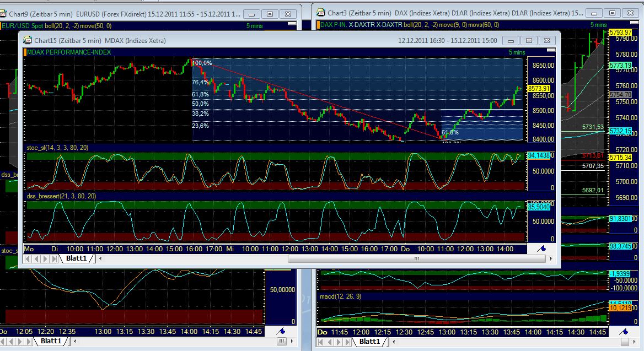Click the first-bar navigation arrow in the MDAX chart
The height and width of the screenshot is (351, 644).
point(28,258)
